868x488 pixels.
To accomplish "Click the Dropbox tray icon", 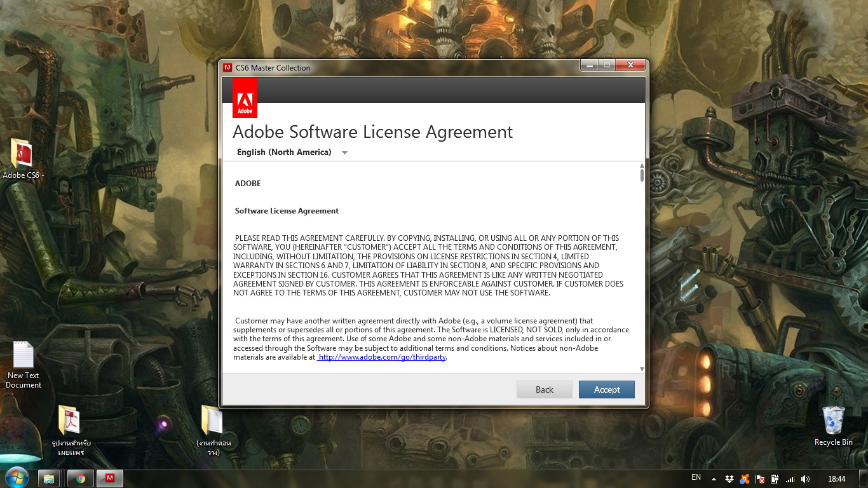I will pyautogui.click(x=729, y=479).
